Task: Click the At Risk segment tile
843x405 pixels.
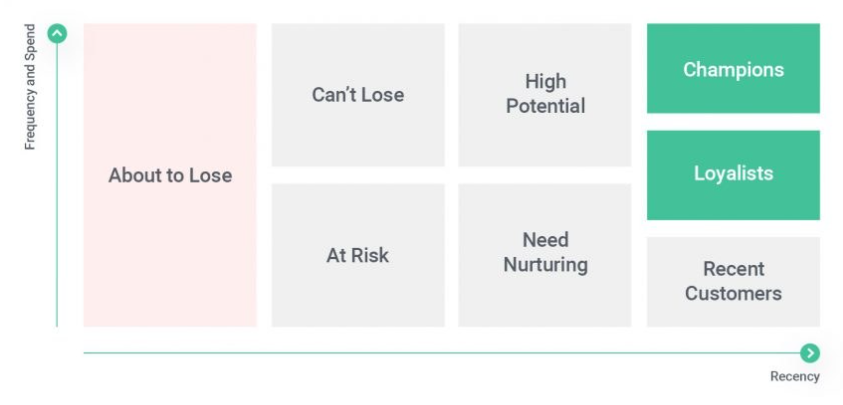Action: (x=358, y=255)
